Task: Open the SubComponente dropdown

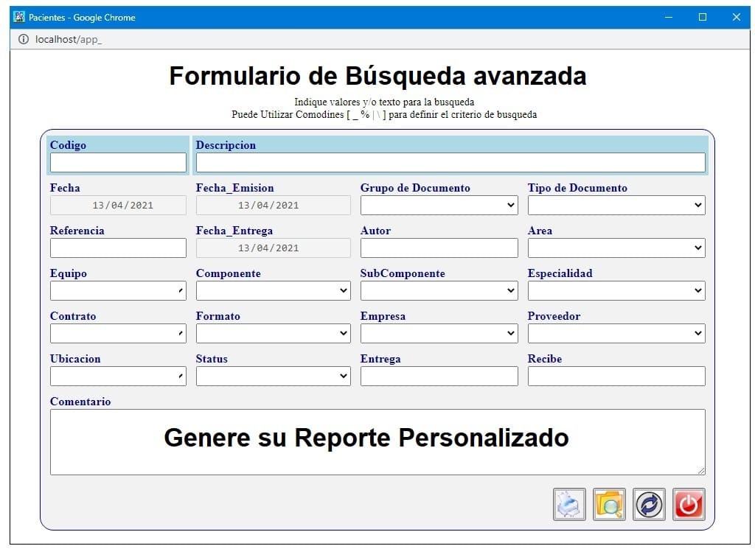Action: [439, 291]
